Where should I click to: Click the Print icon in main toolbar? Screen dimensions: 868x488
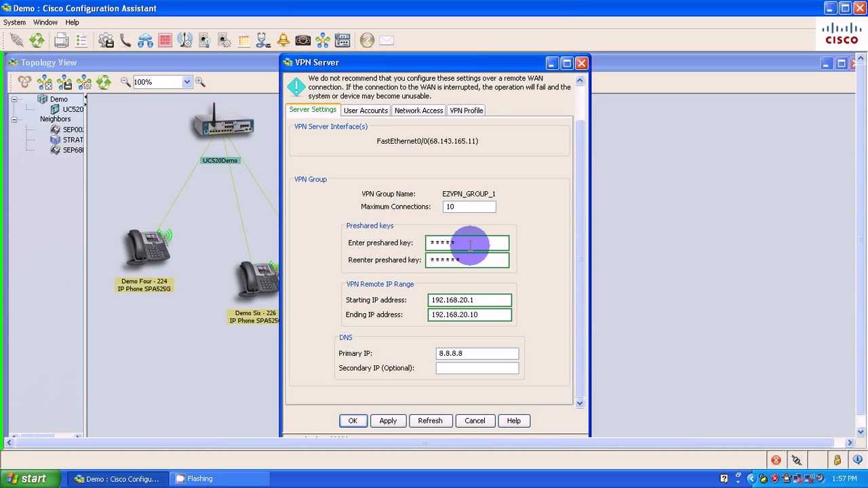pos(61,41)
